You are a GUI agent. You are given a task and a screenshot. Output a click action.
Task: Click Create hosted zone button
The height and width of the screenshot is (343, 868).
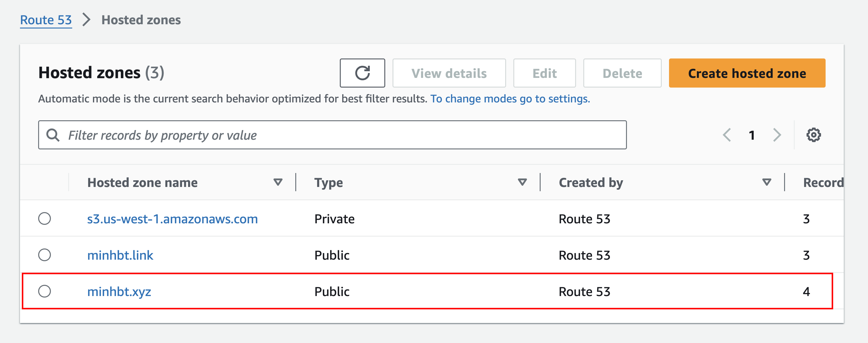coord(747,73)
